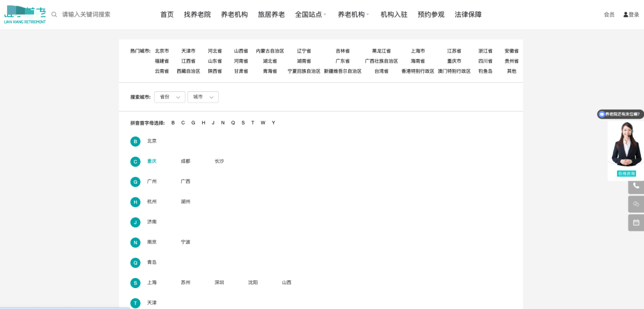The width and height of the screenshot is (644, 309).
Task: Select 台湾省 in hot cities
Action: [x=382, y=71]
